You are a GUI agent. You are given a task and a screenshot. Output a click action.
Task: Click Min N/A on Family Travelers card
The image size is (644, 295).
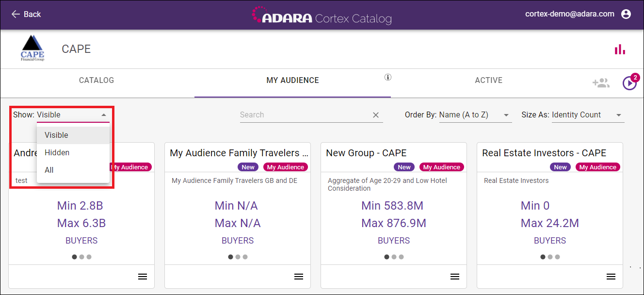(236, 206)
